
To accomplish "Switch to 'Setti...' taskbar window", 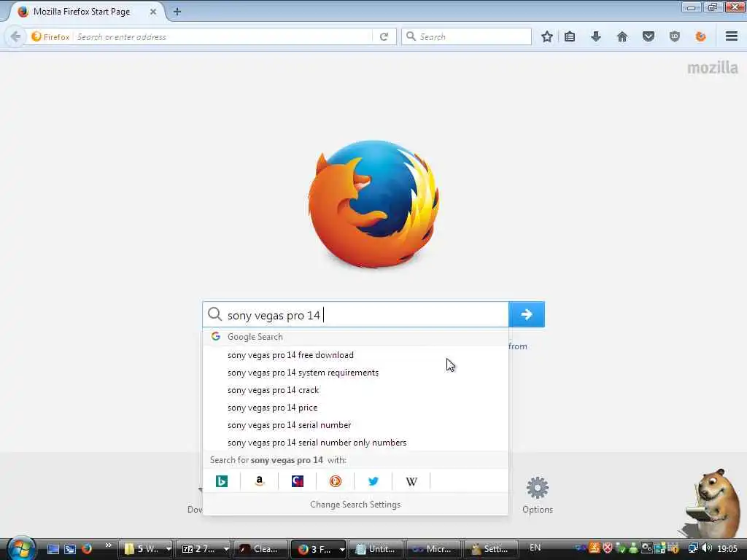I will point(491,549).
